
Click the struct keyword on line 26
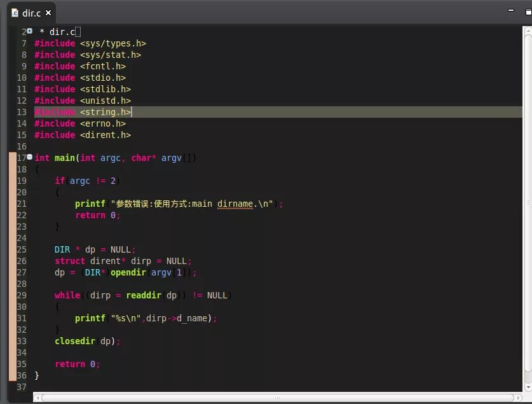70,261
